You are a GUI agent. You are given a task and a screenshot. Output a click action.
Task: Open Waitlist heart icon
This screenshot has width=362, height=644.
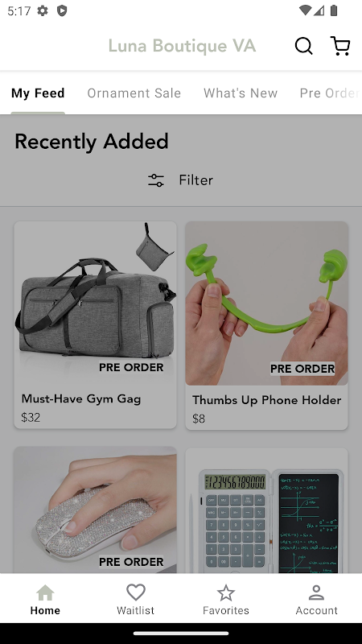136,592
